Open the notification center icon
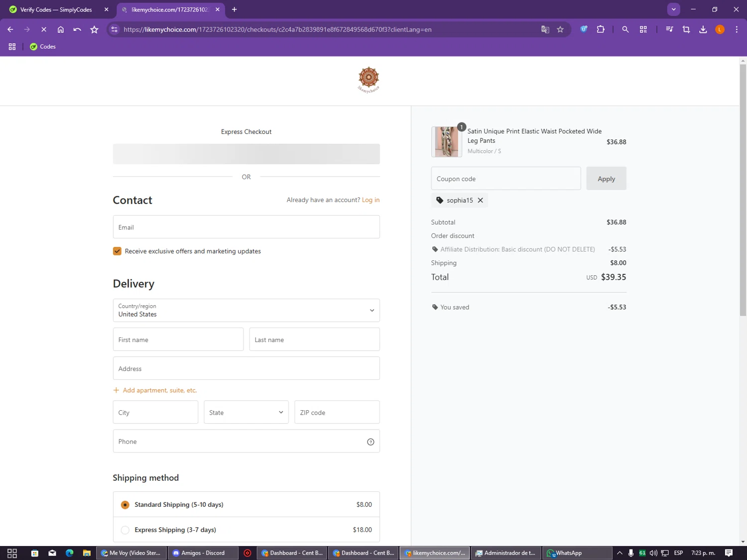Image resolution: width=747 pixels, height=560 pixels. click(729, 553)
